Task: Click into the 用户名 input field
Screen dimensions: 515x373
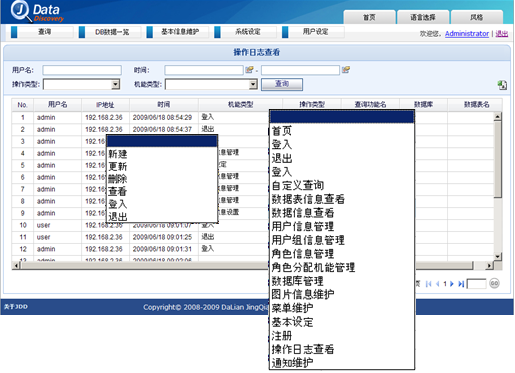Action: (82, 70)
